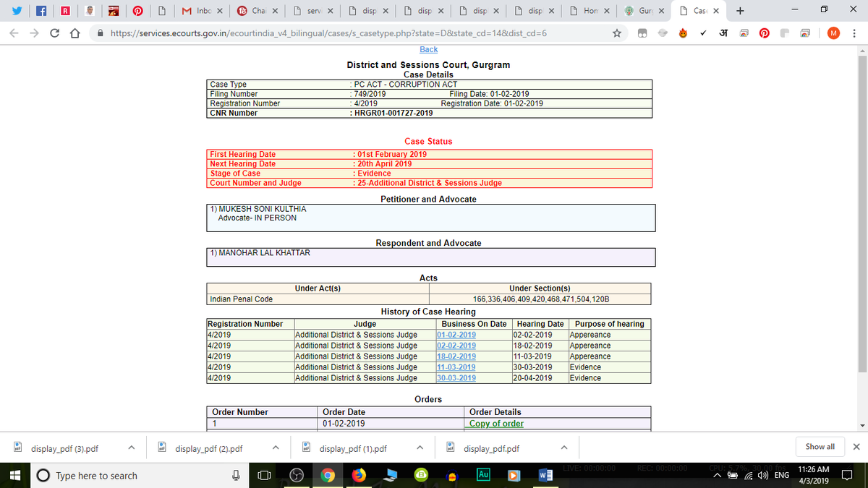This screenshot has width=868, height=488.
Task: Open the pinned Pinterest tab
Action: pyautogui.click(x=137, y=11)
